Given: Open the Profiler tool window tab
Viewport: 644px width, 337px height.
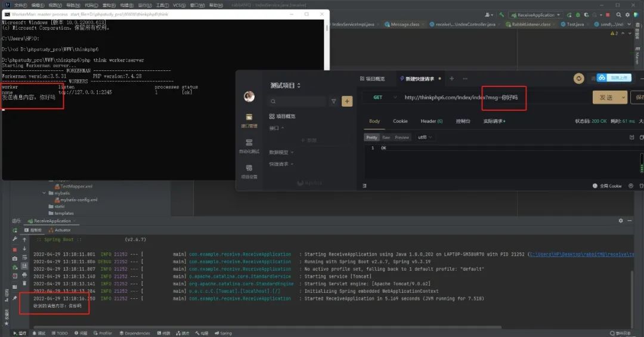Looking at the screenshot, I should tap(103, 333).
